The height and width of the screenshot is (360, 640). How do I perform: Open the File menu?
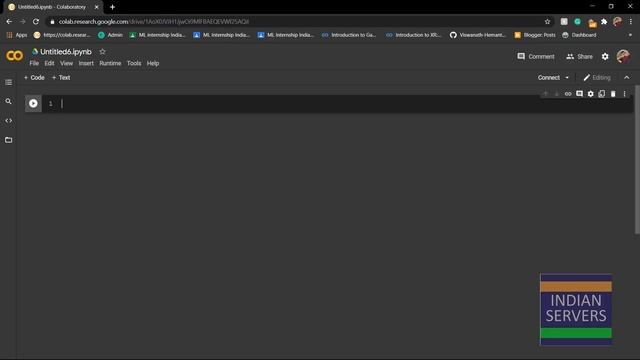[34, 63]
